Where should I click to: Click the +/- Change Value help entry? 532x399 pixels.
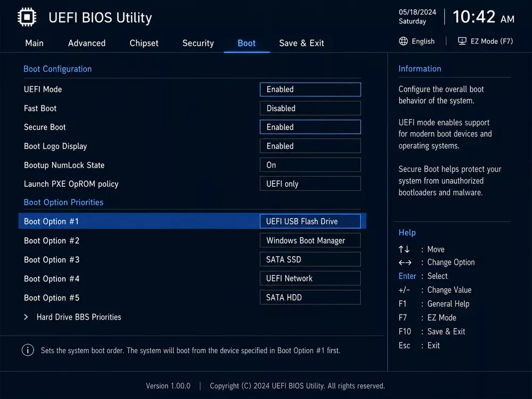pos(435,290)
